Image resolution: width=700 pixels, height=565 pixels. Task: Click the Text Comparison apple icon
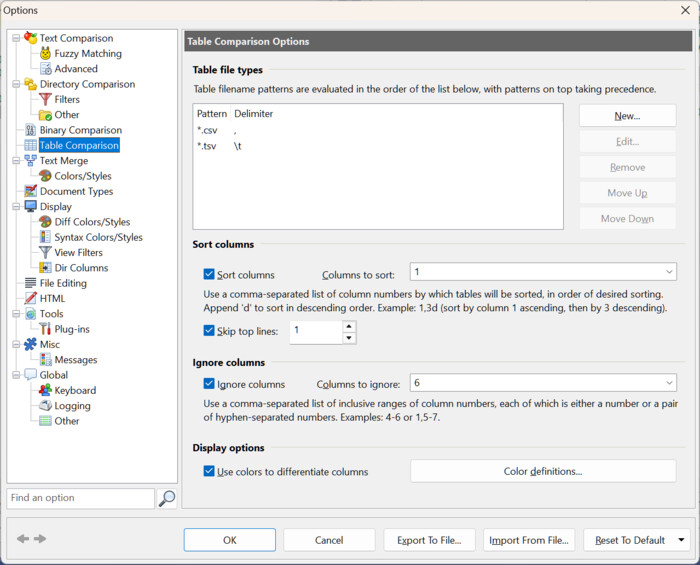(x=30, y=38)
